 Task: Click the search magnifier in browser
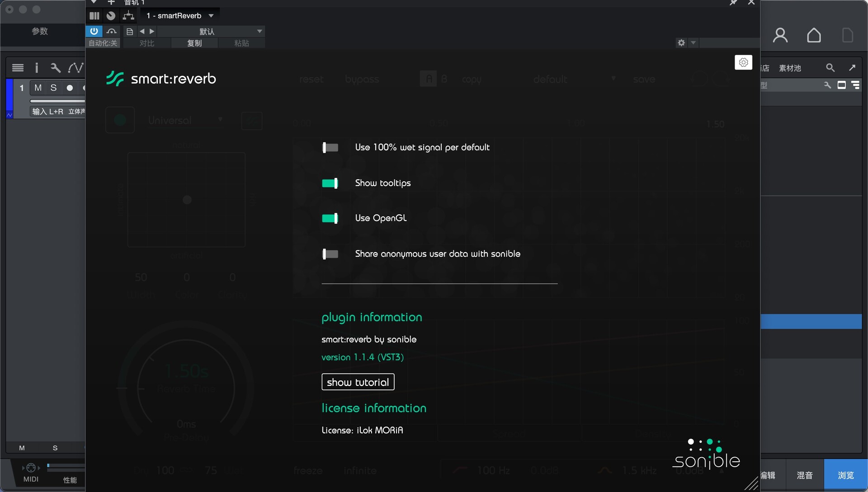pos(830,68)
